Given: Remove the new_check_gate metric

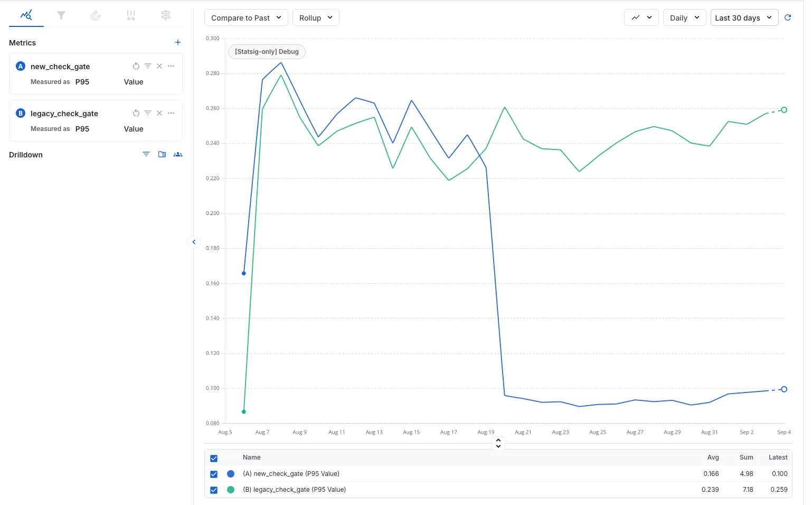Looking at the screenshot, I should tap(159, 66).
